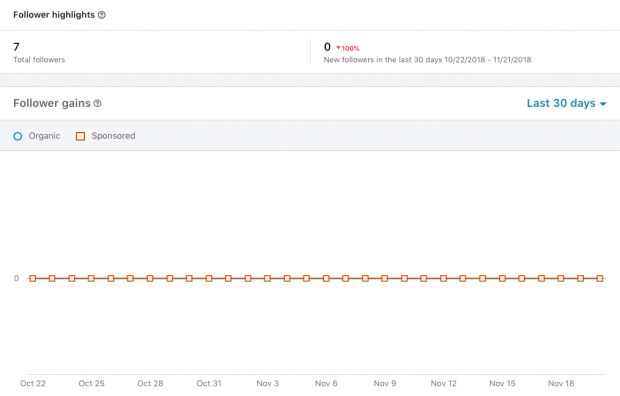Viewport: 620px width, 396px height.
Task: Select the Oct 25 data point
Action: click(91, 279)
